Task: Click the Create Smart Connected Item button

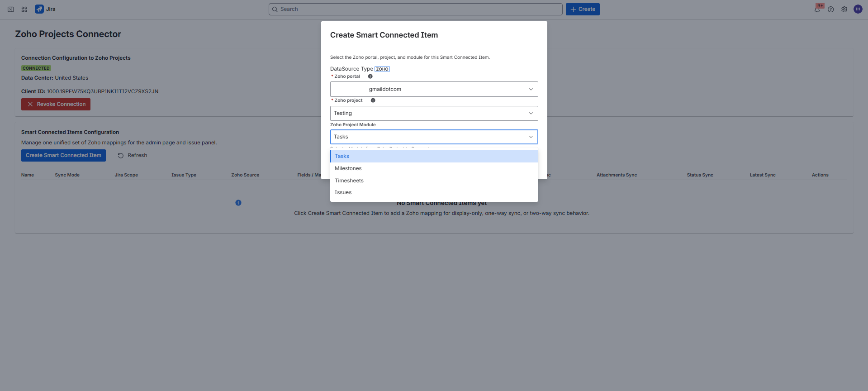Action: [x=63, y=155]
